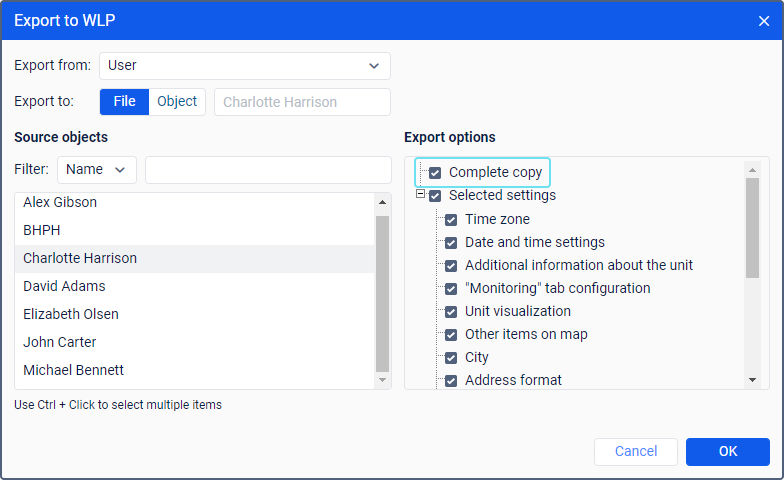Select David Adams in source objects
Image resolution: width=784 pixels, height=480 pixels.
64,286
